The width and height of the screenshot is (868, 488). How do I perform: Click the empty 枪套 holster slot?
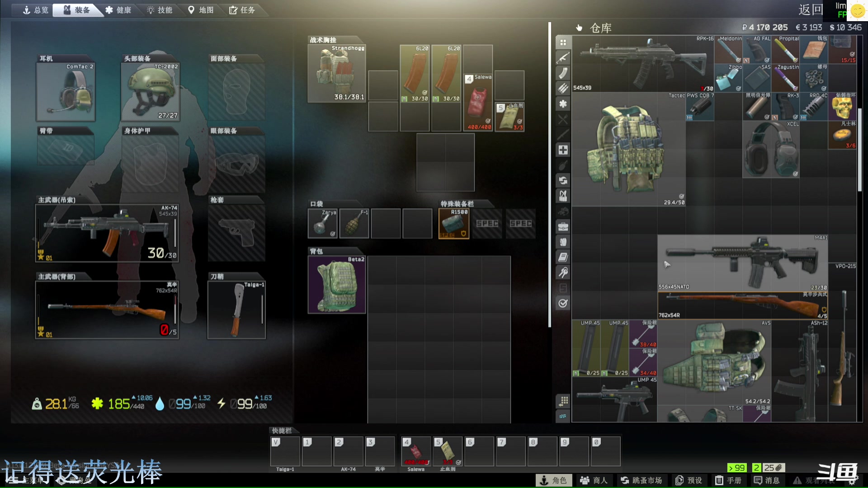pos(236,233)
